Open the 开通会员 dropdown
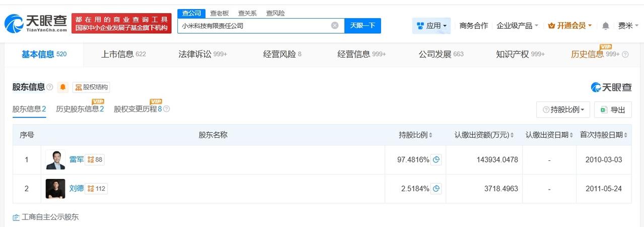The width and height of the screenshot is (644, 227). click(570, 26)
